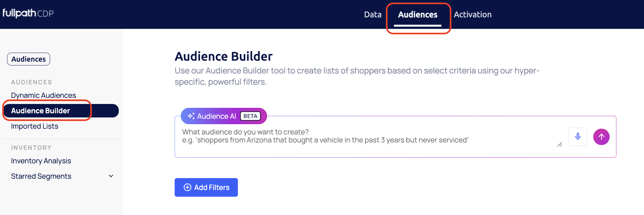Click the Audiences pill in sidebar
The height and width of the screenshot is (215, 644).
(x=29, y=59)
